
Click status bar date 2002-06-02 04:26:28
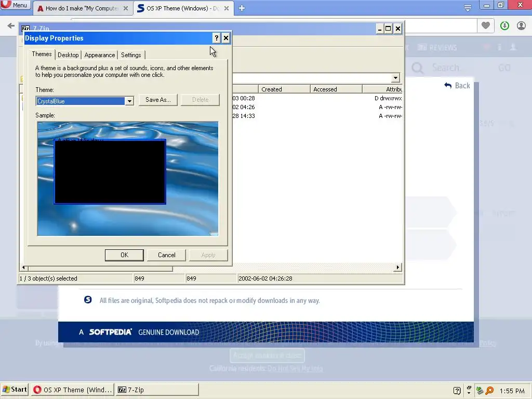pyautogui.click(x=265, y=278)
